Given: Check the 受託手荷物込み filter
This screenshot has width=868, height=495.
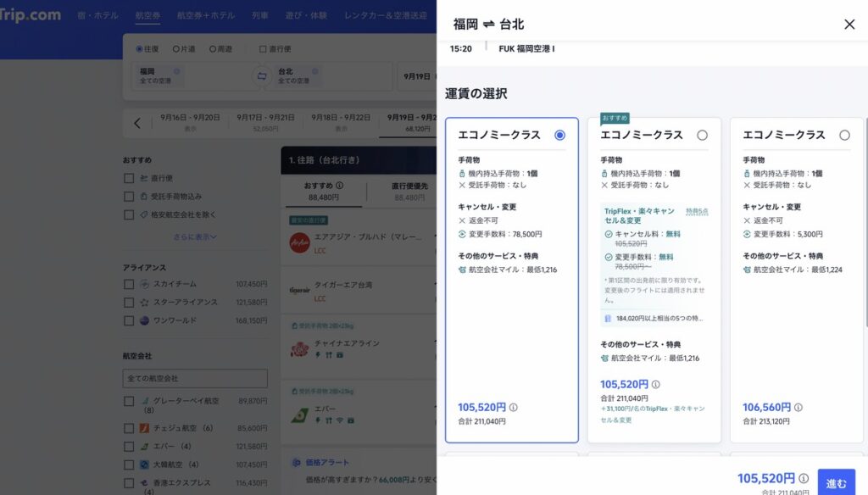Looking at the screenshot, I should pyautogui.click(x=129, y=197).
